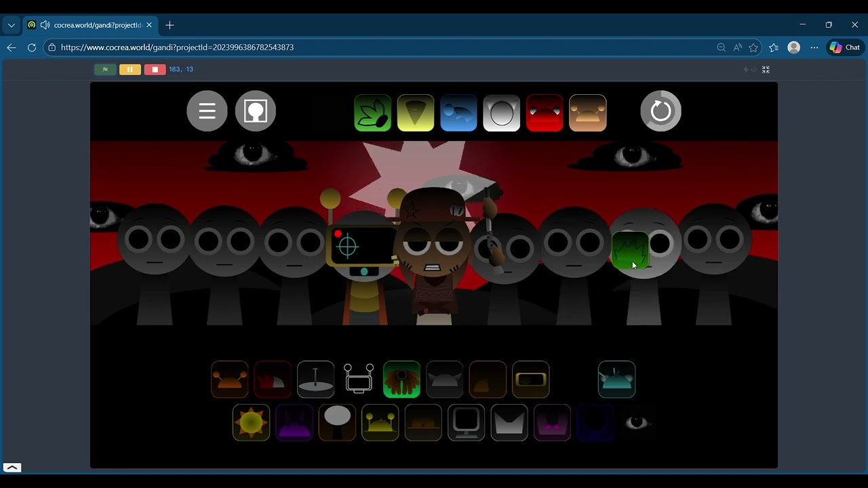Select the blue bird sound icon
868x488 pixels.
coord(458,113)
